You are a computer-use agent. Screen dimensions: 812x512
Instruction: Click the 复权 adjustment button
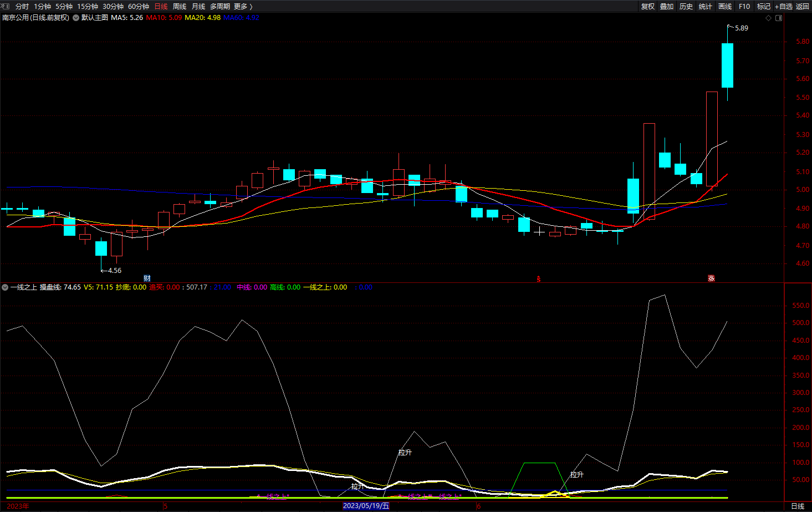click(x=647, y=7)
